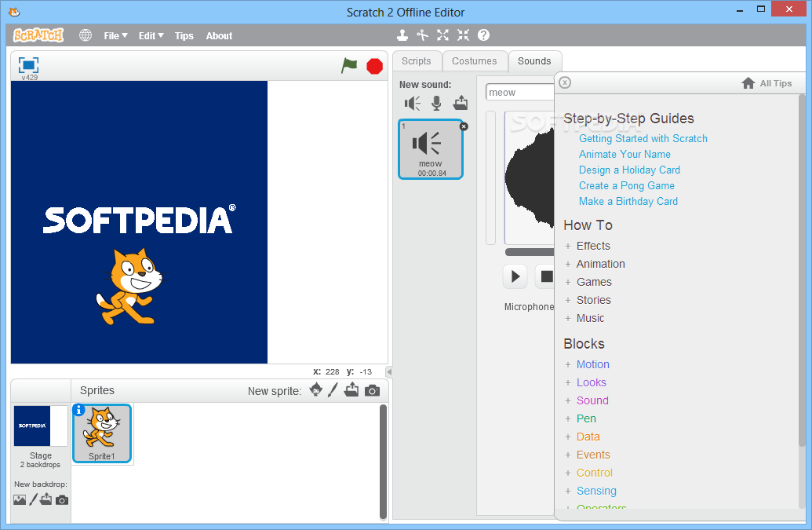Viewport: 812px width, 530px height.
Task: Open the File menu
Action: tap(115, 36)
